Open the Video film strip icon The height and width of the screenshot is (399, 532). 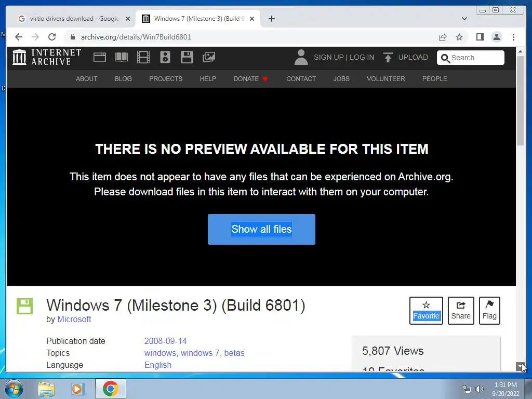click(x=143, y=57)
